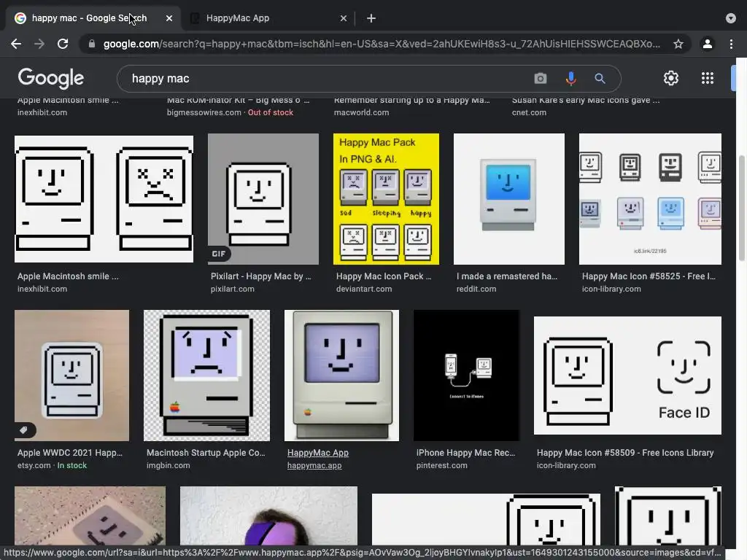Open the HappyMac App image result
Viewport: 747px width, 560px height.
coord(341,376)
